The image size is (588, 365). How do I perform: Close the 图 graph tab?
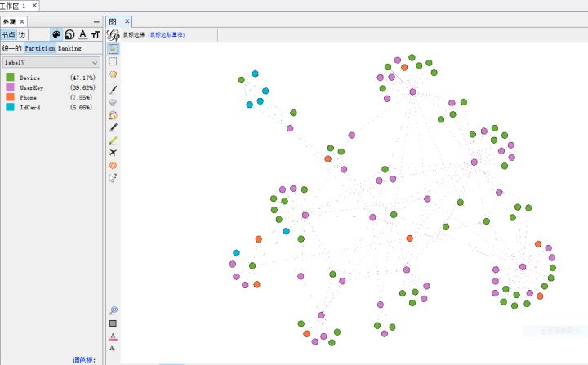tap(127, 21)
